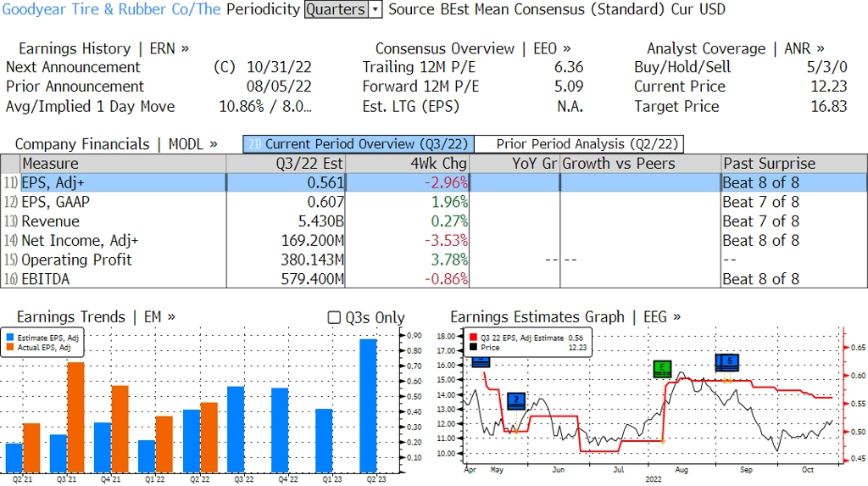Click the Growth vs Peers column header

641,164
